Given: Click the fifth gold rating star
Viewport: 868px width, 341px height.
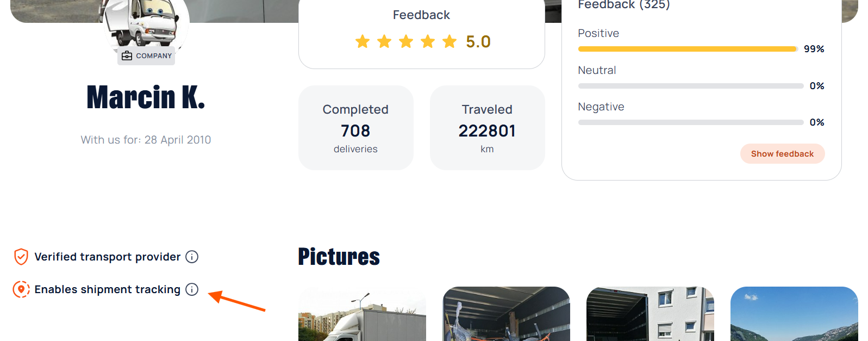Looking at the screenshot, I should pyautogui.click(x=449, y=41).
